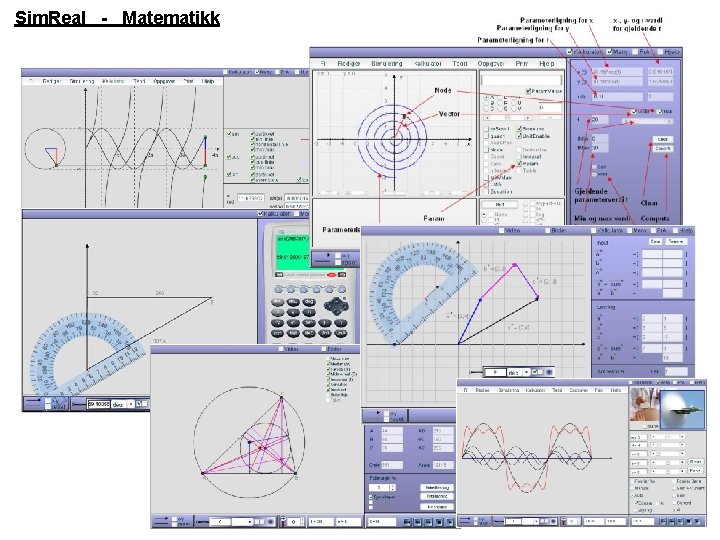Toggle the Table checkbox in the plot options
The width and height of the screenshot is (720, 540).
pos(519,170)
